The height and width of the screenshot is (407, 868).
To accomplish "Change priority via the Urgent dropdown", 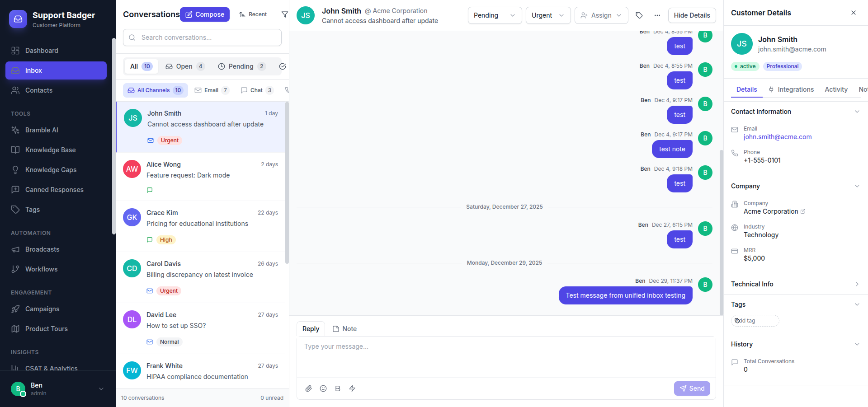I will [548, 15].
